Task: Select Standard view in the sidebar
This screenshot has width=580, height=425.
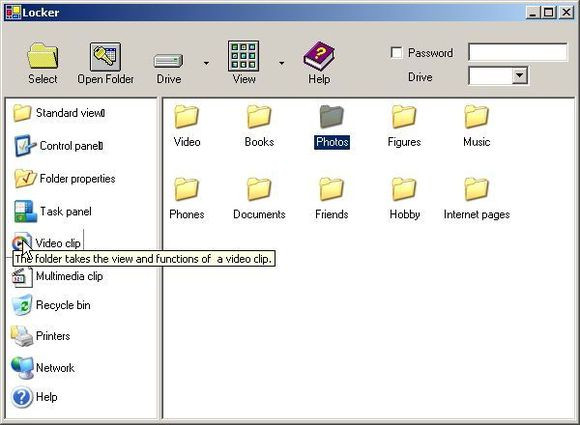Action: (59, 113)
